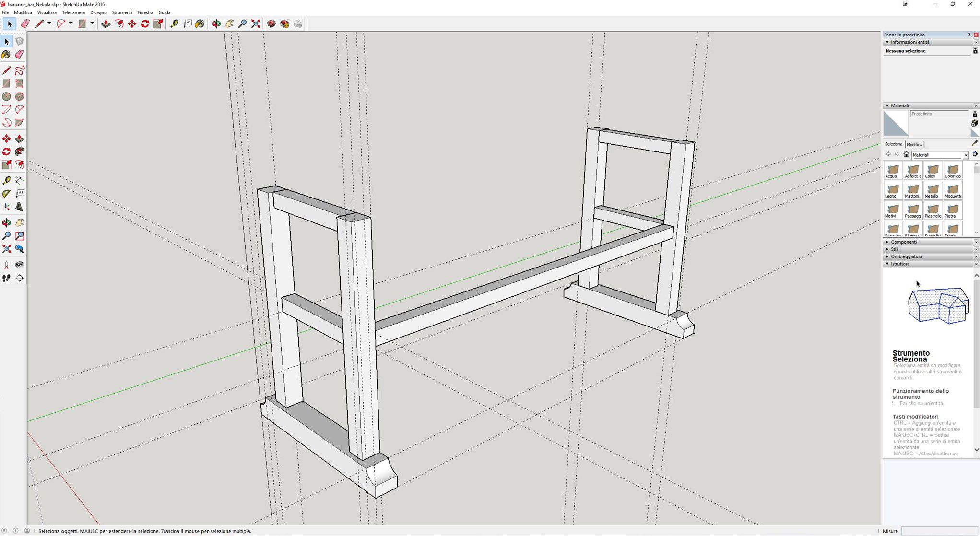Image resolution: width=980 pixels, height=536 pixels.
Task: Pick the material eyedropper sampler
Action: [975, 143]
